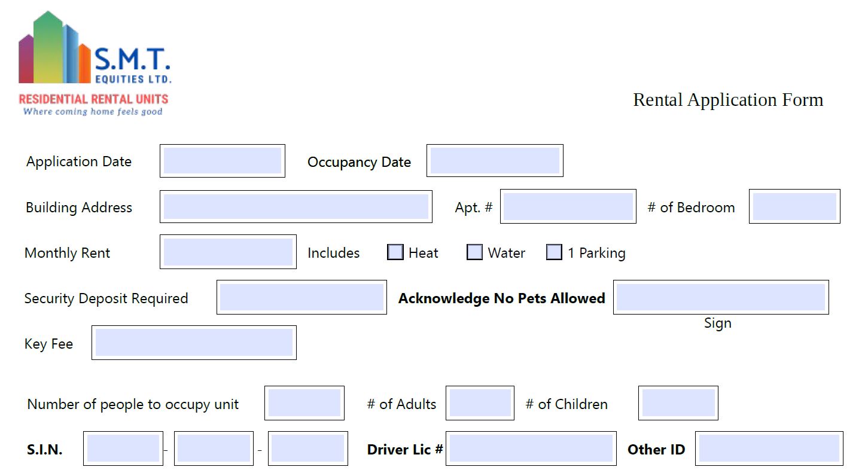The width and height of the screenshot is (868, 476).
Task: Check the Heat checkbox
Action: pos(395,252)
